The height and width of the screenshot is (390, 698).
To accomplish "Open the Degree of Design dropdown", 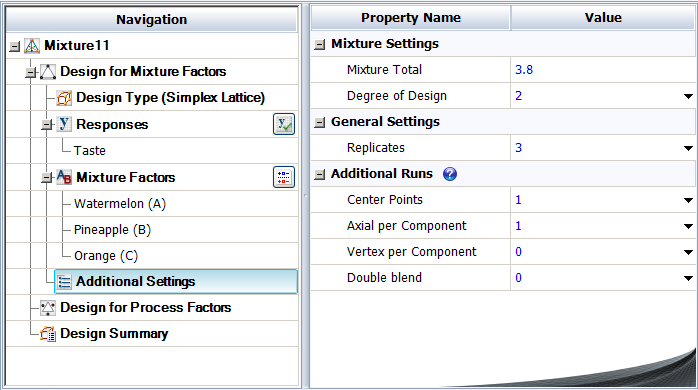I will pyautogui.click(x=688, y=96).
